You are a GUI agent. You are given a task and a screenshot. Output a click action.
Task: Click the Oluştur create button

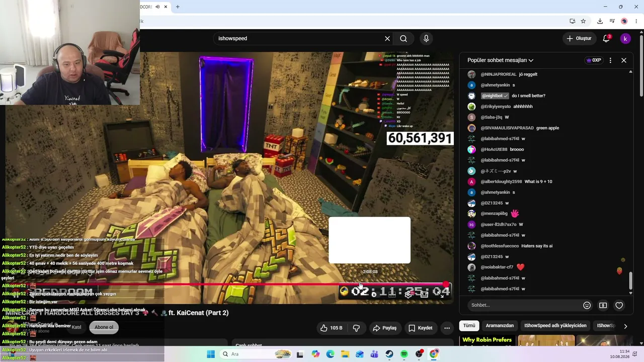coord(579,39)
